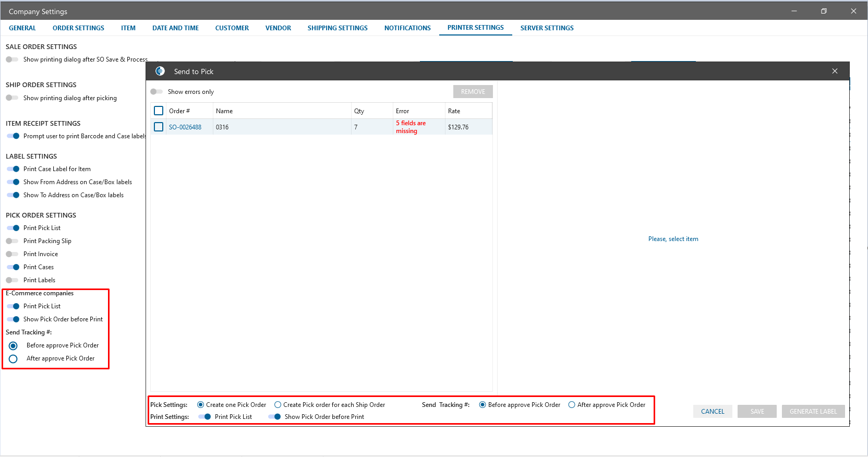The image size is (868, 457).
Task: Open the General tab
Action: point(22,28)
